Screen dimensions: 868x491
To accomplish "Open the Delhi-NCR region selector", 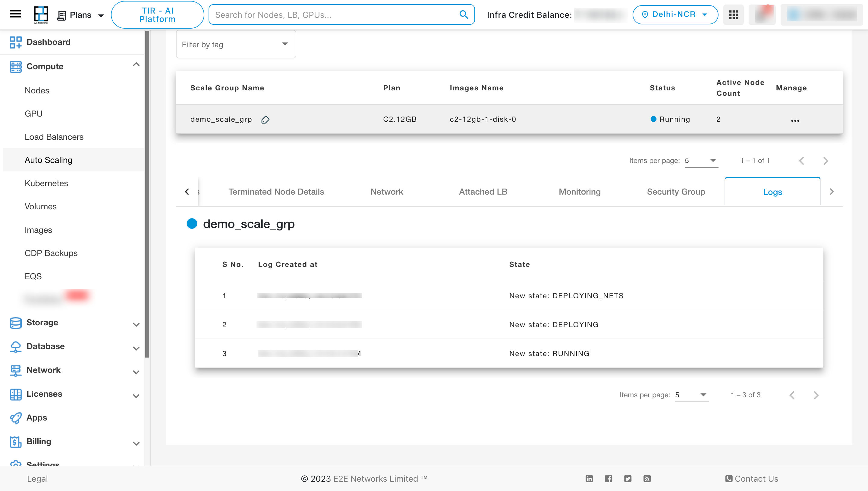I will [x=675, y=14].
